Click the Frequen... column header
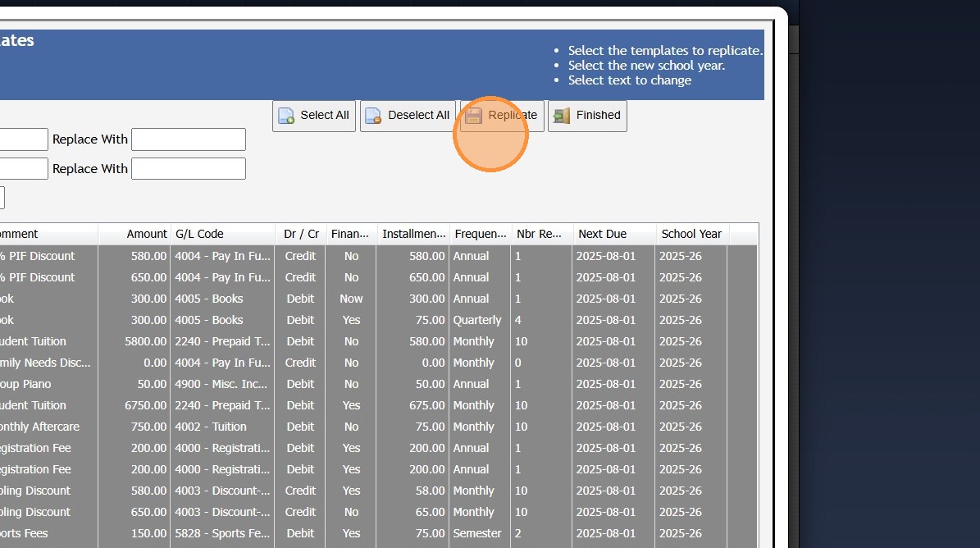 481,234
